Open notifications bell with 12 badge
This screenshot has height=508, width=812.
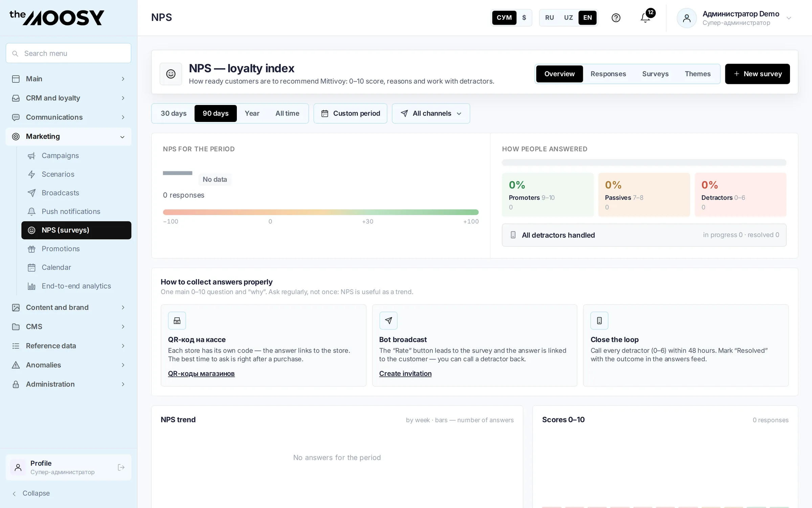(646, 18)
